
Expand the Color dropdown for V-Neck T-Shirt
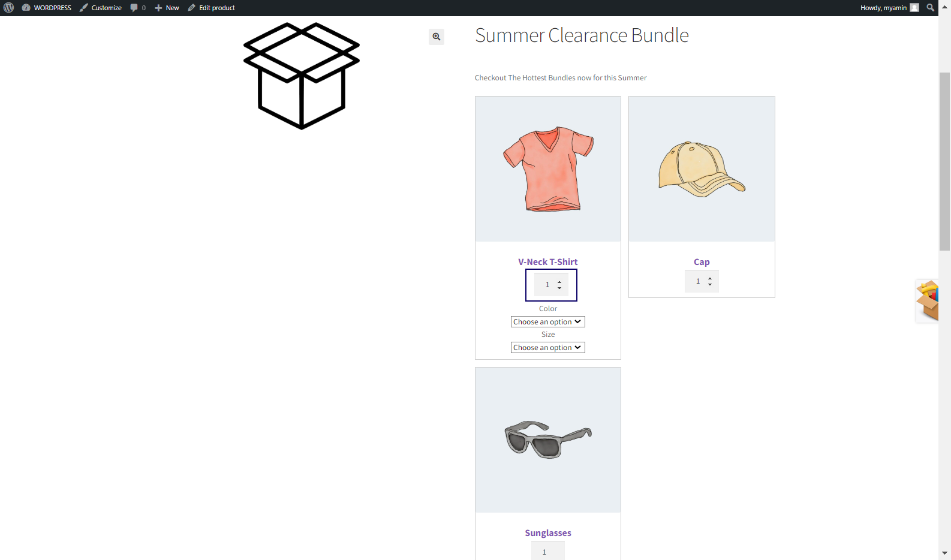pos(548,322)
